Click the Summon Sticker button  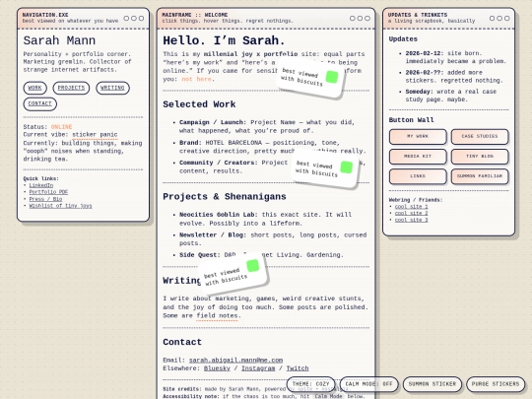432,384
